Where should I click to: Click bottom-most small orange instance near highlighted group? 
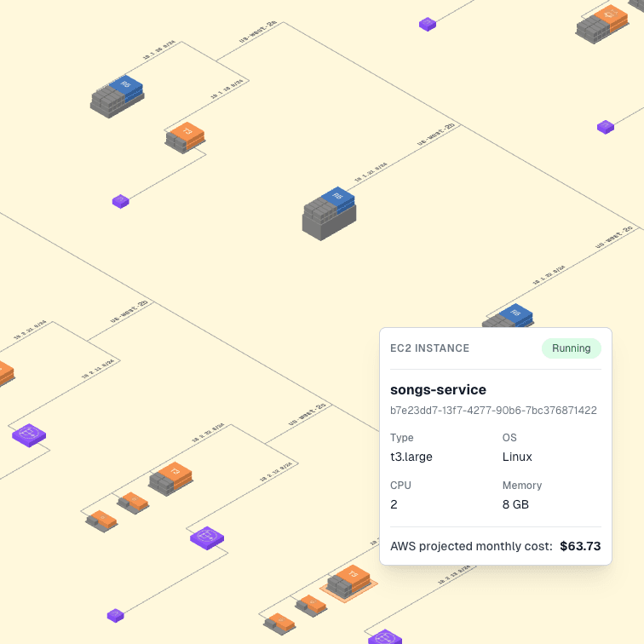(279, 624)
